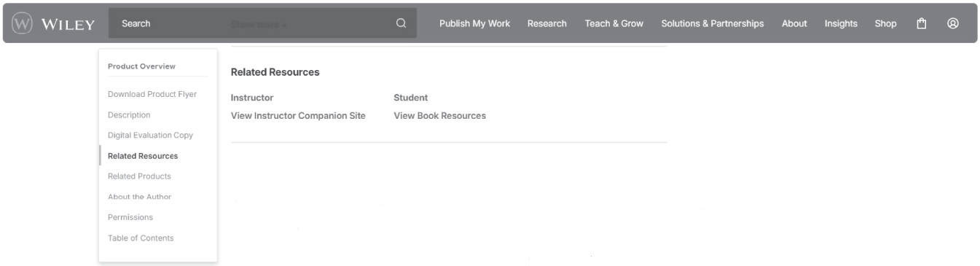Image resolution: width=980 pixels, height=266 pixels.
Task: Click the Related Resources section heading
Action: 275,72
